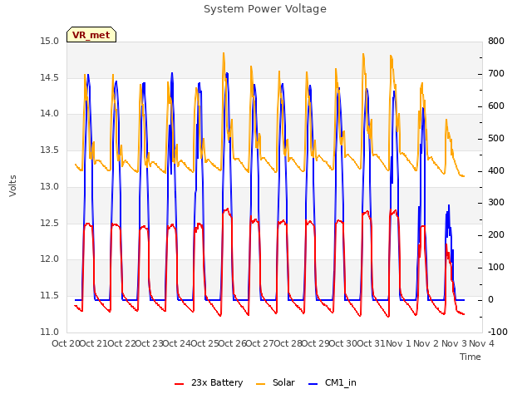The width and height of the screenshot is (532, 399).
Task: Click the orange Solar legend swatch
Action: point(260,384)
